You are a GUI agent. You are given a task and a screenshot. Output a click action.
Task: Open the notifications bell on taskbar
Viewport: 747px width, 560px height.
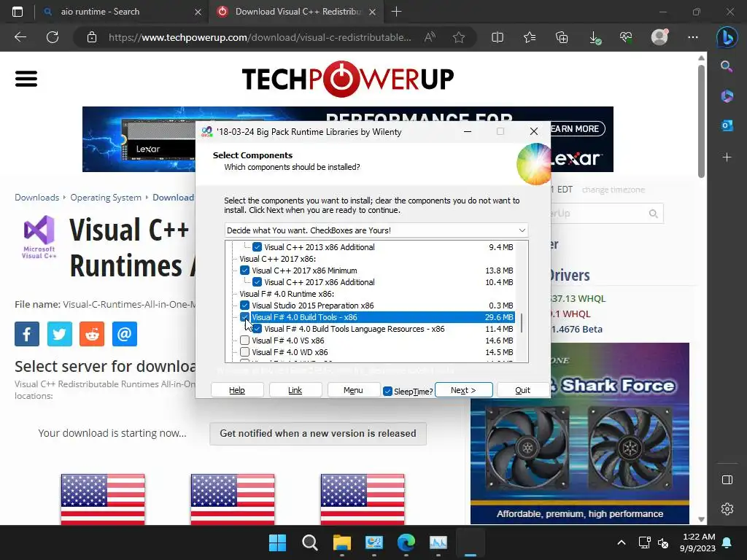tap(727, 542)
